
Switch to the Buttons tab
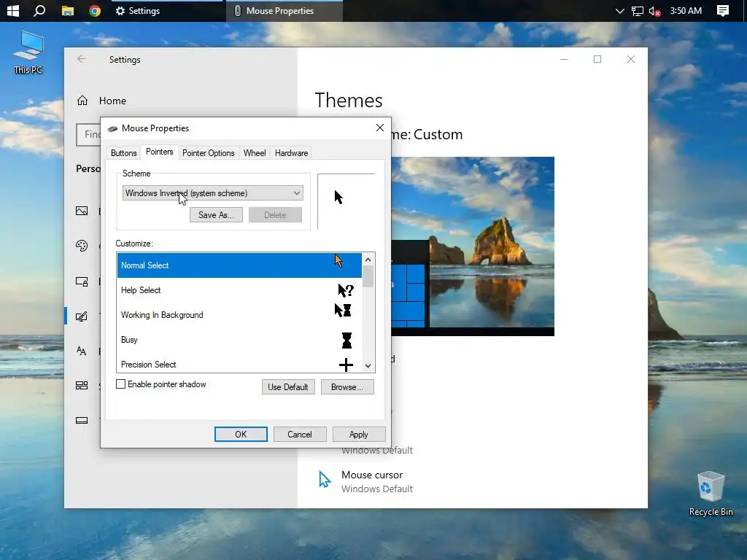124,153
